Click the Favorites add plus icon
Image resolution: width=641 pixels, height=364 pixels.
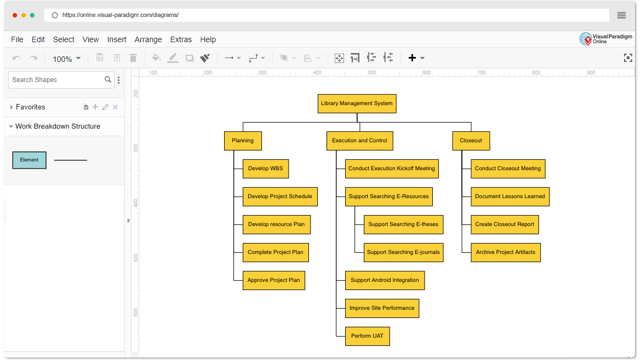coord(95,107)
